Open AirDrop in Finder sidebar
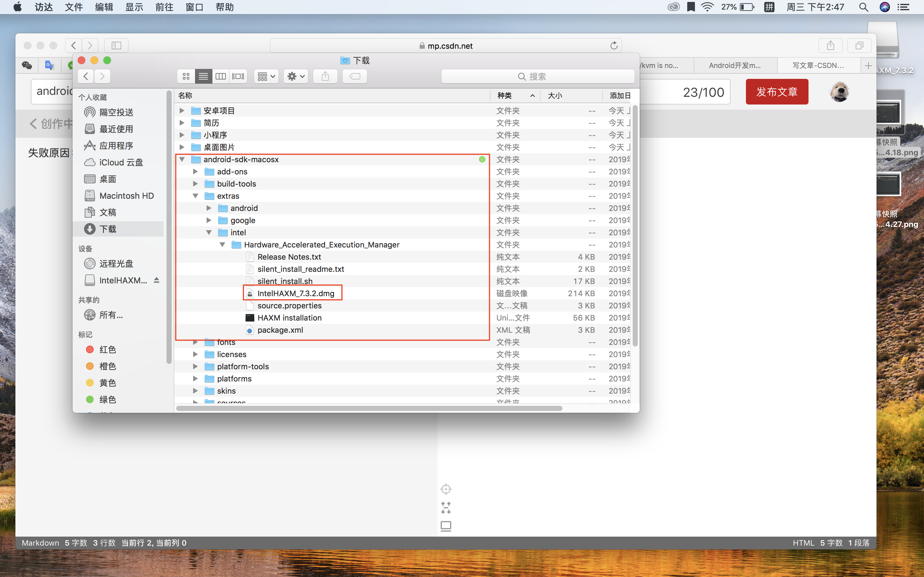 pos(116,112)
